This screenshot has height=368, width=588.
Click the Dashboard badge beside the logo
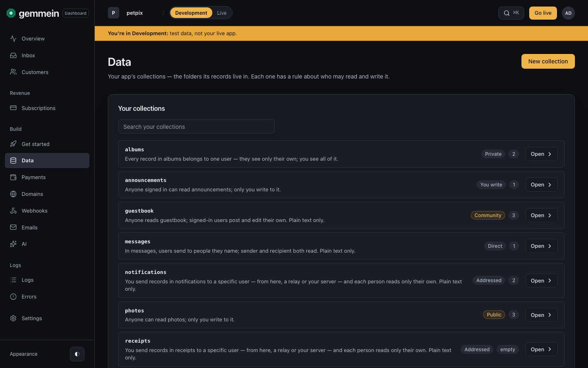76,13
